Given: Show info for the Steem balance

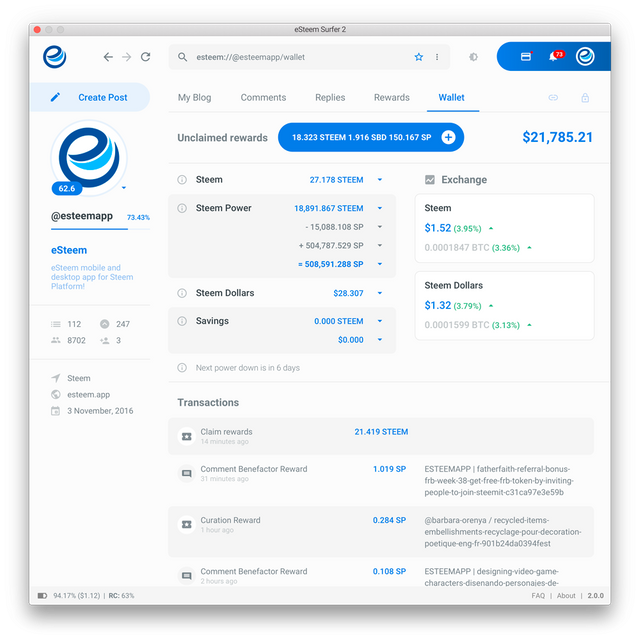Looking at the screenshot, I should pos(182,180).
